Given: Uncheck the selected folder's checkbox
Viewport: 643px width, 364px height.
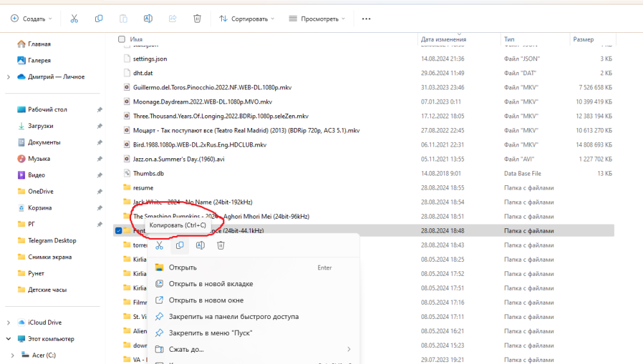Looking at the screenshot, I should tap(118, 231).
